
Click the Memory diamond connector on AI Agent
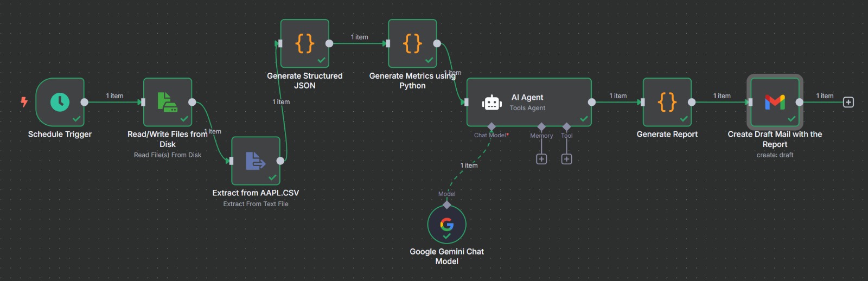click(x=541, y=126)
